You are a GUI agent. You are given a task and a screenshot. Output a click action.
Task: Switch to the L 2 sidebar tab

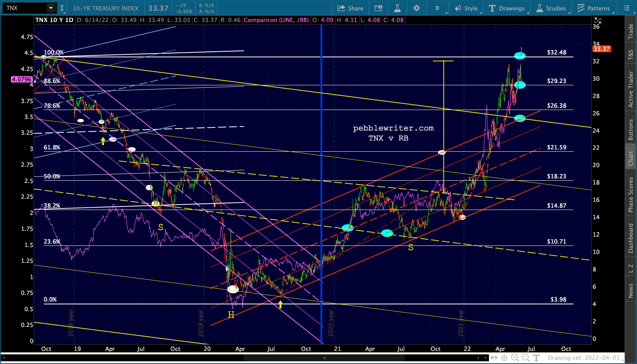tap(631, 268)
